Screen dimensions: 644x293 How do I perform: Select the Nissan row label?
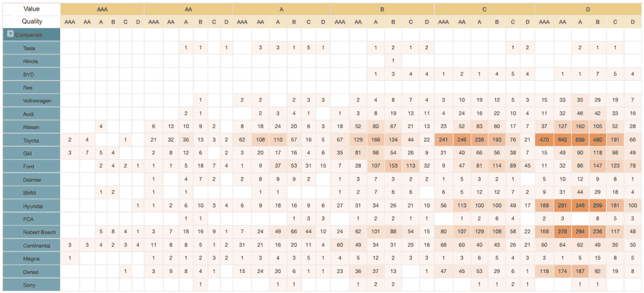click(x=31, y=127)
